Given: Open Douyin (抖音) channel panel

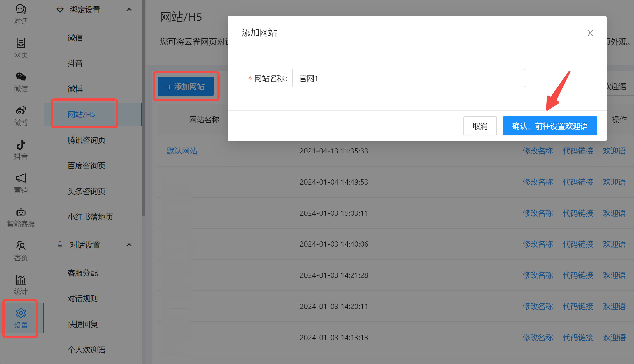Looking at the screenshot, I should pos(20,149).
